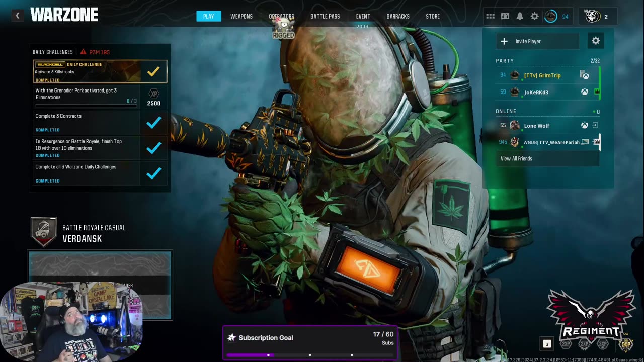Click the Verdansk mode title

coord(82,239)
